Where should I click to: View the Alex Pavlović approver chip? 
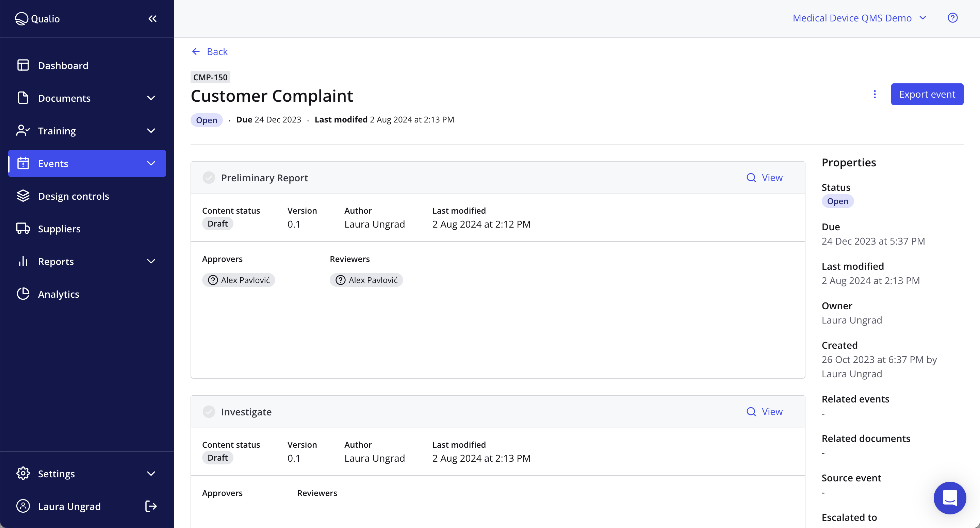[239, 280]
